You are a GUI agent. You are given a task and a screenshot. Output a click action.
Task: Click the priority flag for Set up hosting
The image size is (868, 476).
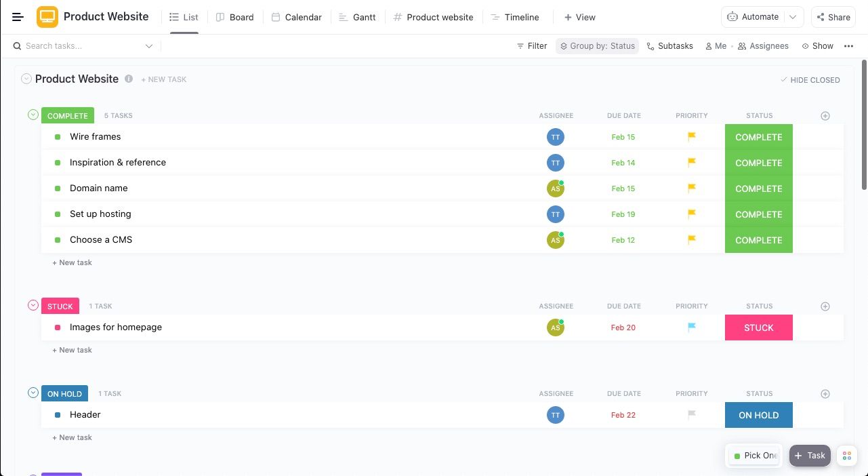point(692,214)
